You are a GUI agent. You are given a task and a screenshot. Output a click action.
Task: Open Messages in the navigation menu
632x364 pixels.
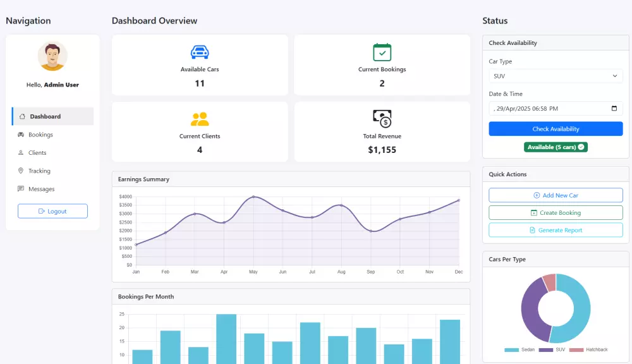click(x=53, y=189)
